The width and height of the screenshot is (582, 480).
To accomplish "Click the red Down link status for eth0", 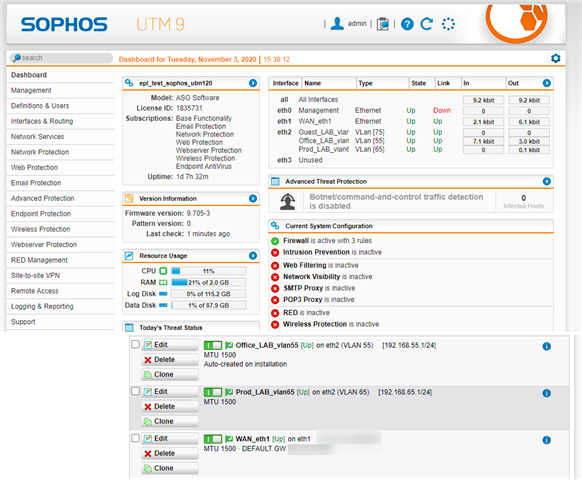I will click(442, 110).
